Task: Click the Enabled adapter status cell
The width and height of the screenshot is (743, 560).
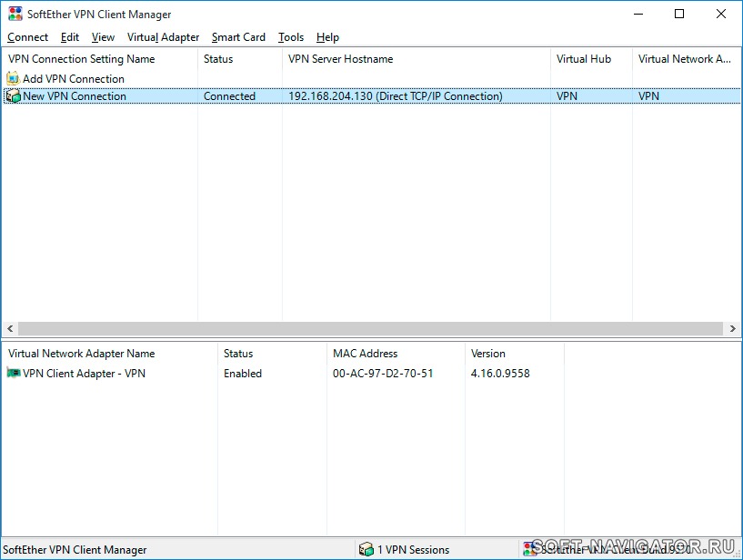Action: click(243, 374)
